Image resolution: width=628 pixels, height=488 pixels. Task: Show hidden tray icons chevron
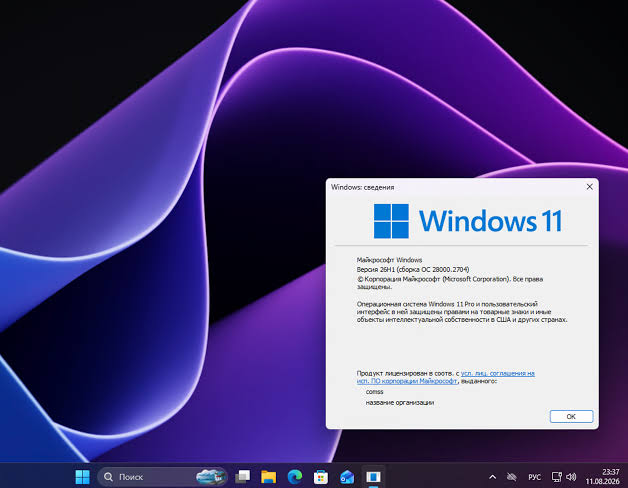pyautogui.click(x=493, y=477)
